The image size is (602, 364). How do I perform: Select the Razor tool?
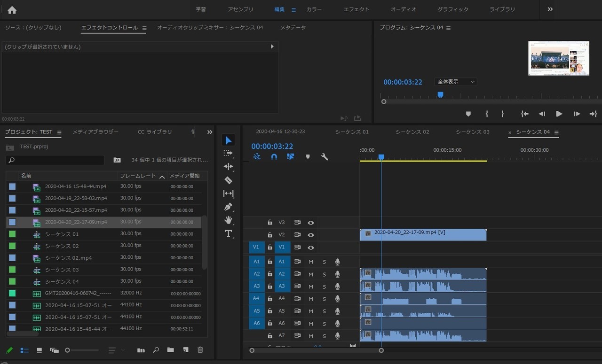tap(228, 180)
